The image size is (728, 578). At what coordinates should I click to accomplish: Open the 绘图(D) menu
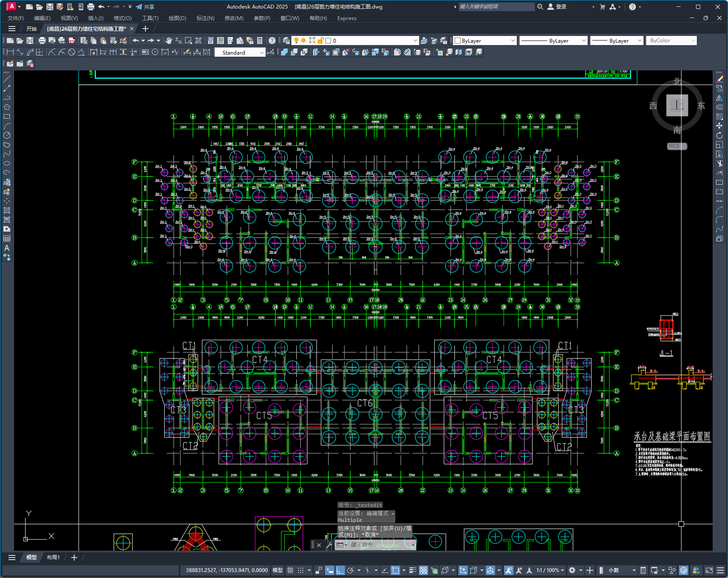pyautogui.click(x=177, y=18)
